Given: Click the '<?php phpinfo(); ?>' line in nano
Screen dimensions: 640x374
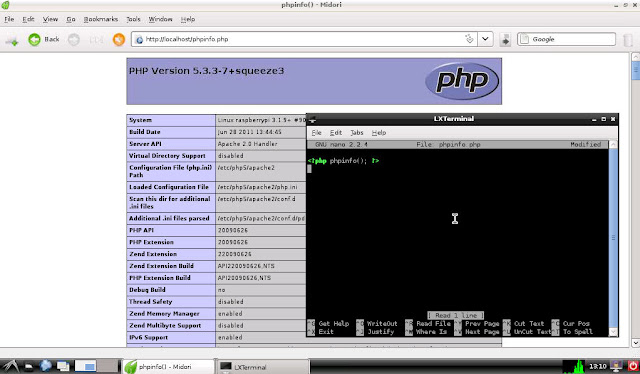Looking at the screenshot, I should [343, 161].
